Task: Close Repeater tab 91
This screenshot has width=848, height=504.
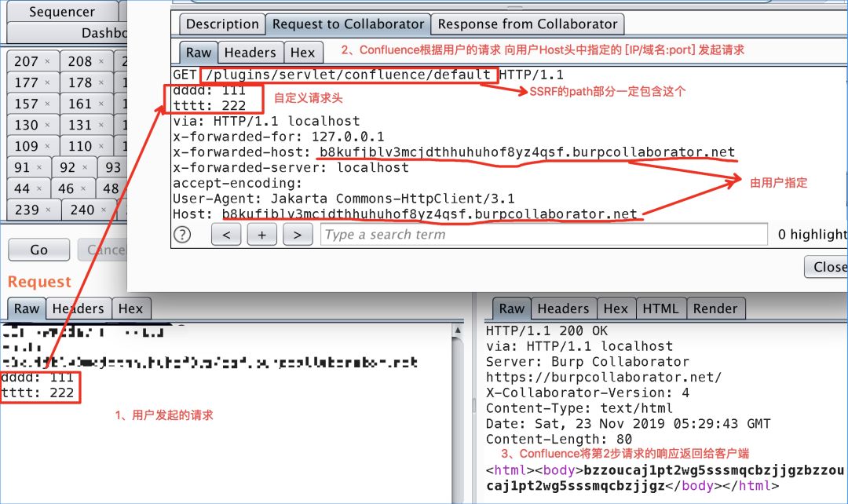Action: [x=39, y=168]
